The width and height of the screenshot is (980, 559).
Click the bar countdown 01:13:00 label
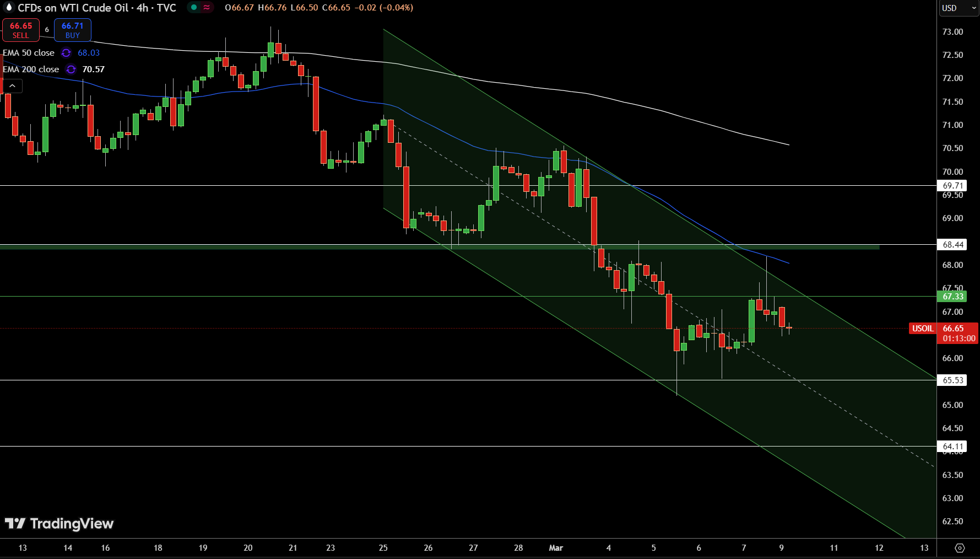tap(959, 338)
